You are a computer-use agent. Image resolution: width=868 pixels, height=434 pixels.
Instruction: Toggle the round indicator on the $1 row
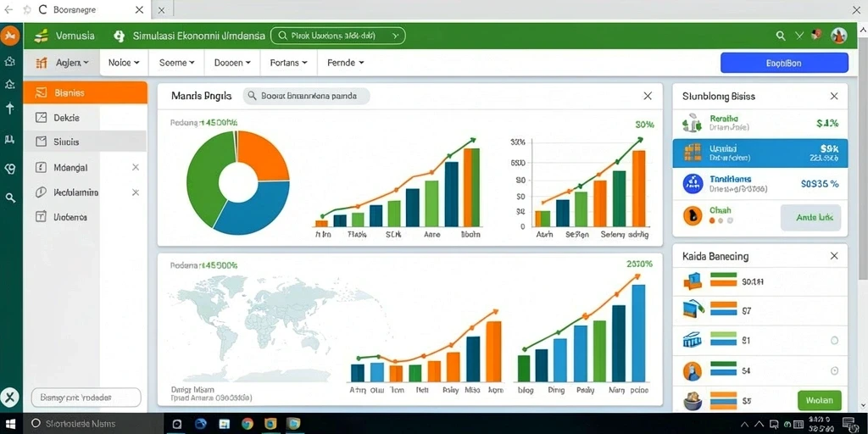tap(835, 341)
